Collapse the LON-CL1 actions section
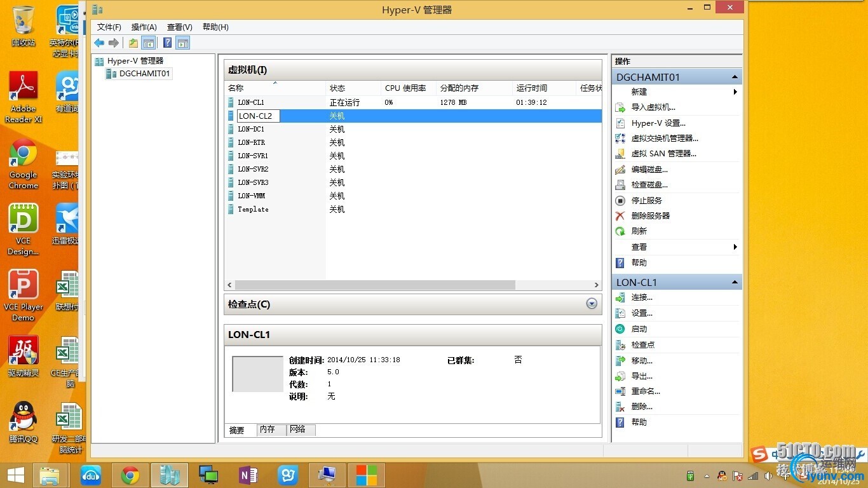Viewport: 868px width, 488px height. [735, 282]
